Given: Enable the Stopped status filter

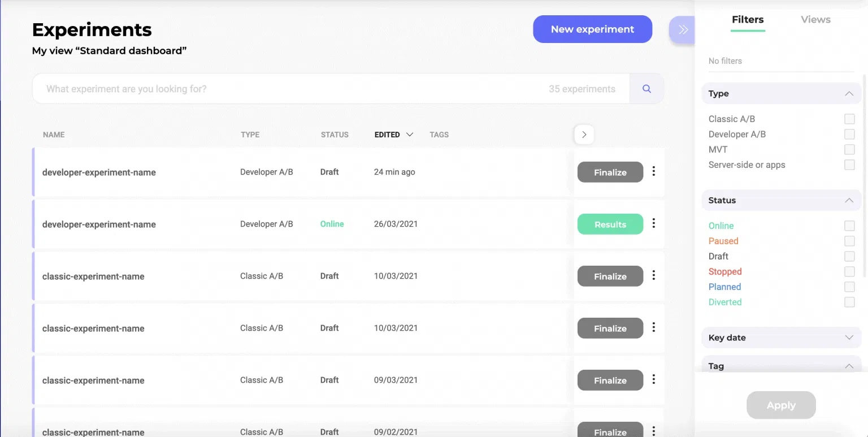Looking at the screenshot, I should [849, 271].
